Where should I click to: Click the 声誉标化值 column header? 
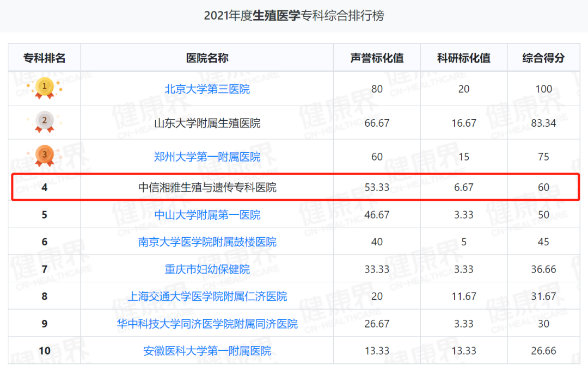pyautogui.click(x=377, y=58)
